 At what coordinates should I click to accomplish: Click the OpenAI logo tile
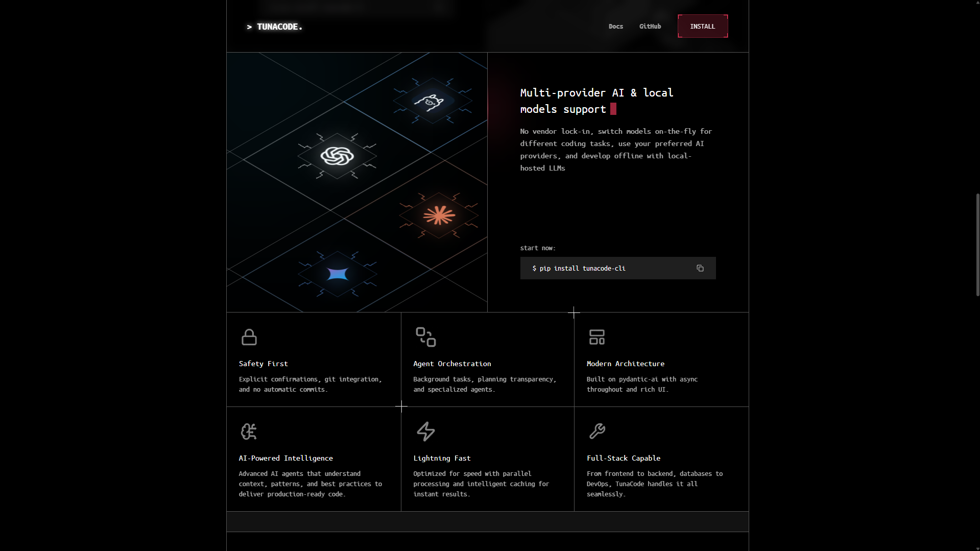click(337, 156)
